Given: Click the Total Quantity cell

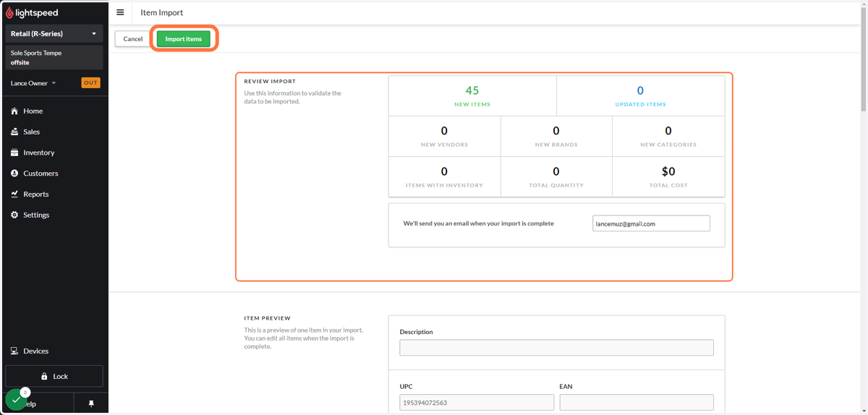Looking at the screenshot, I should [x=556, y=177].
